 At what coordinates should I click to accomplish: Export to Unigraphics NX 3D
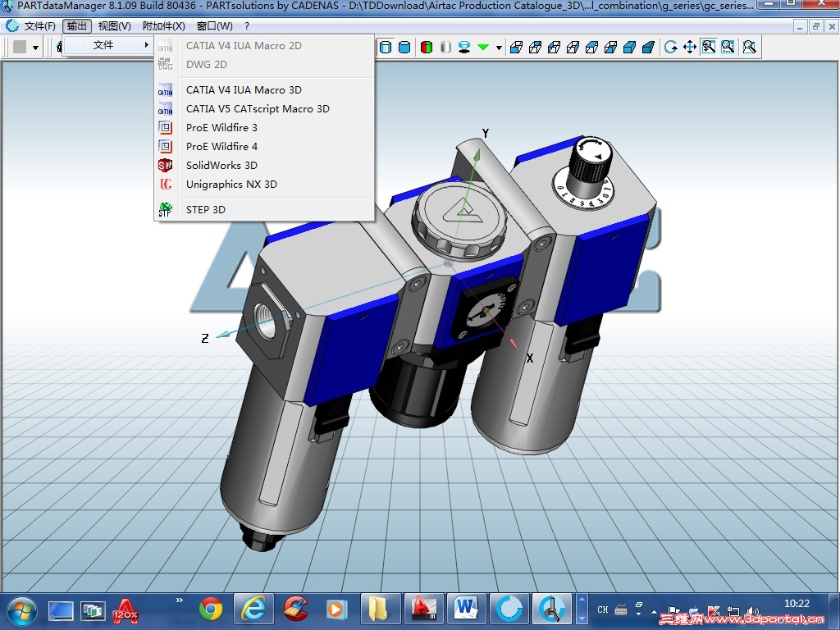[x=265, y=184]
